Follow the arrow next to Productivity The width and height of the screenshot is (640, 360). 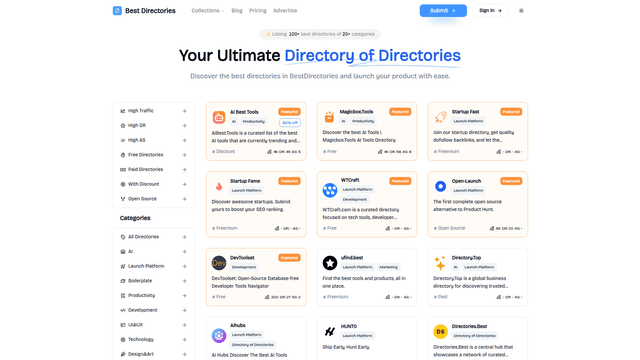tap(184, 296)
